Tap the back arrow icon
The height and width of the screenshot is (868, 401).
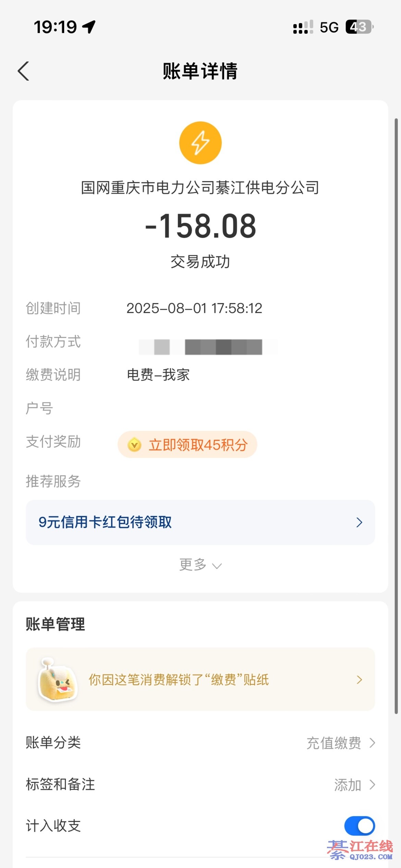click(23, 71)
